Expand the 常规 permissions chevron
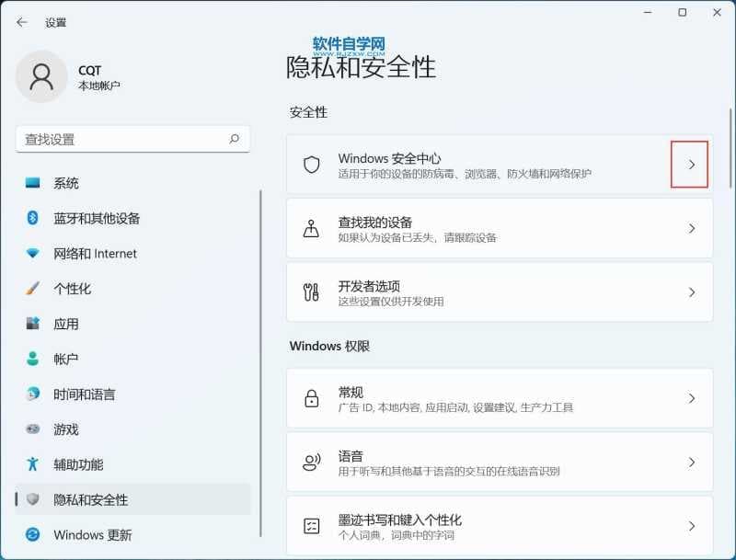Screen dimensions: 736x560 point(692,399)
